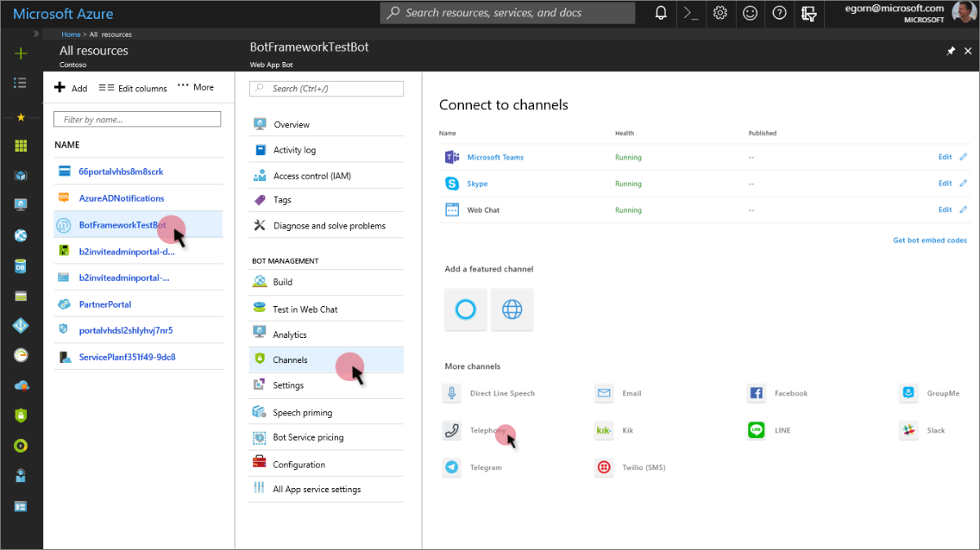Open Tags menu item

pyautogui.click(x=326, y=200)
